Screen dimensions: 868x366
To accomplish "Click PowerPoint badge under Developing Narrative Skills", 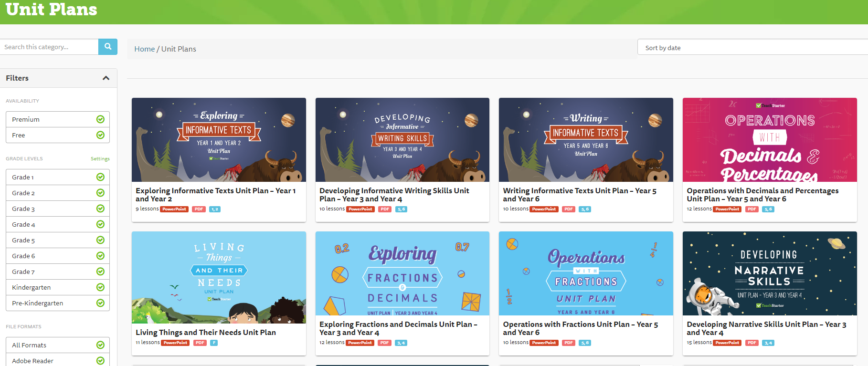I will coord(727,343).
